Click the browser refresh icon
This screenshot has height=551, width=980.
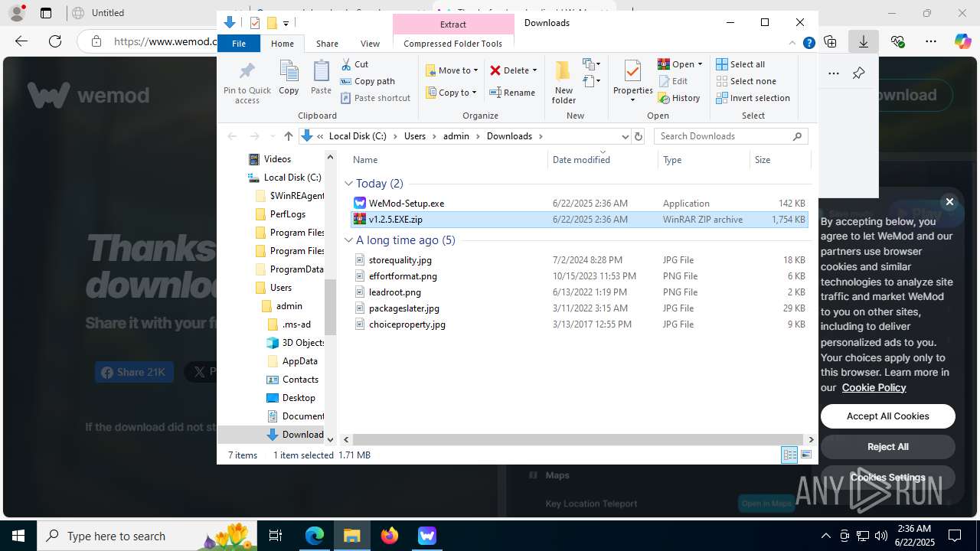(x=55, y=41)
